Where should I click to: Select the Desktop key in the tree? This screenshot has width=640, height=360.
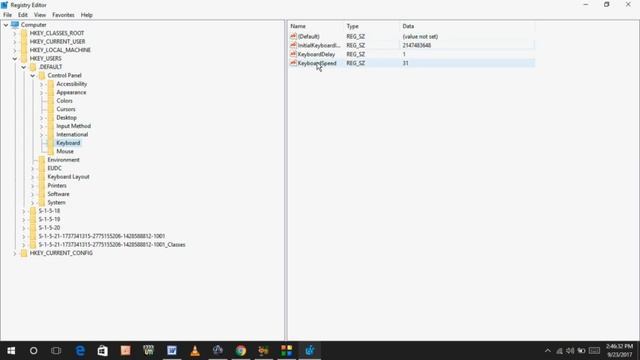coord(67,118)
